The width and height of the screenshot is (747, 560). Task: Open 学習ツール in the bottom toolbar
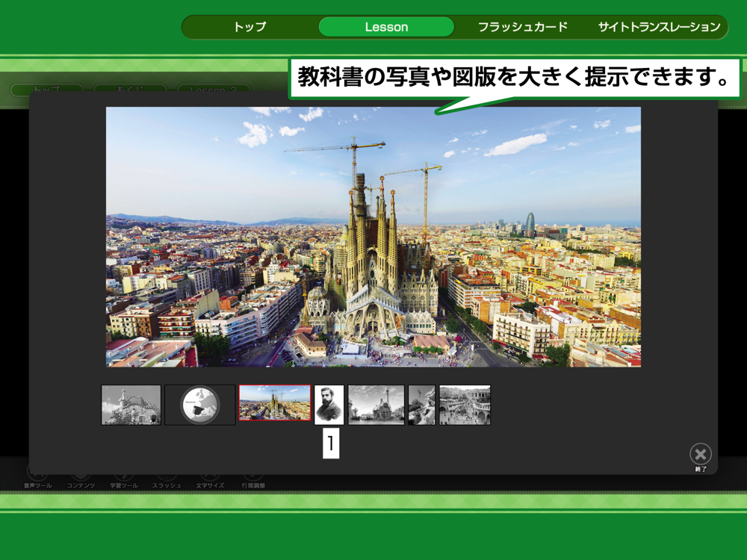[124, 476]
